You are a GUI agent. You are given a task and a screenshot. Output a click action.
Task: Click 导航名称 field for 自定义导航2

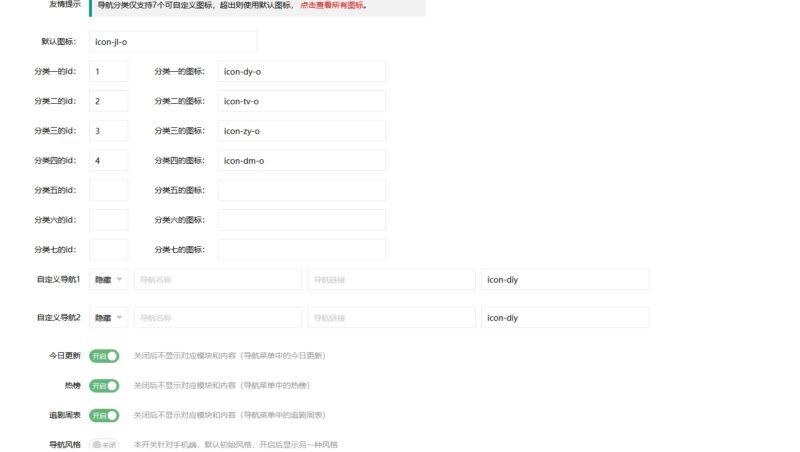217,318
